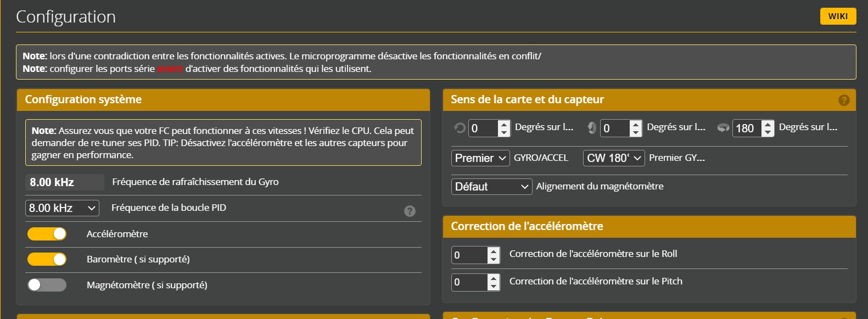The image size is (868, 319).
Task: Decrease the yaw degrees value of 180
Action: coord(768,132)
